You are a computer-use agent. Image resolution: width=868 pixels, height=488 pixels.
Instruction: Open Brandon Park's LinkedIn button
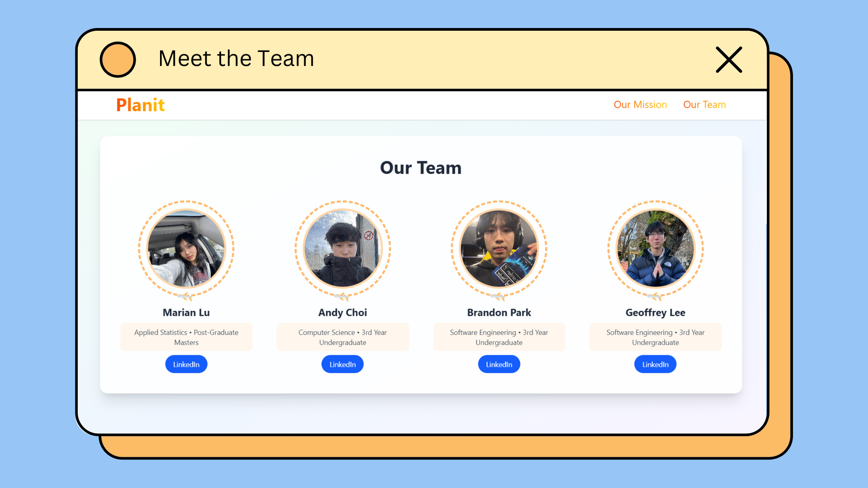499,364
